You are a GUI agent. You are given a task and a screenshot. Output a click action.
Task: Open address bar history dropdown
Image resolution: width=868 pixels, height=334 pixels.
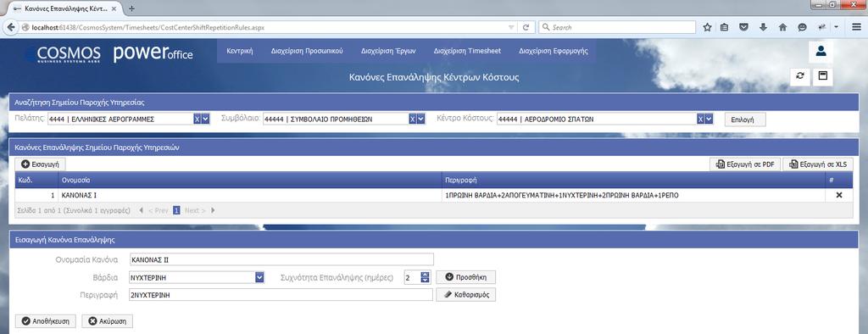pyautogui.click(x=511, y=27)
